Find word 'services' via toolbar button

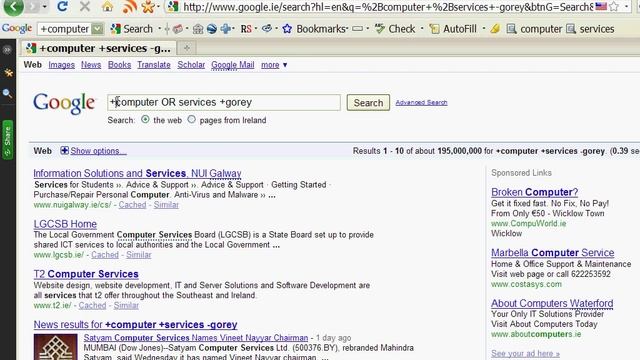pyautogui.click(x=590, y=29)
